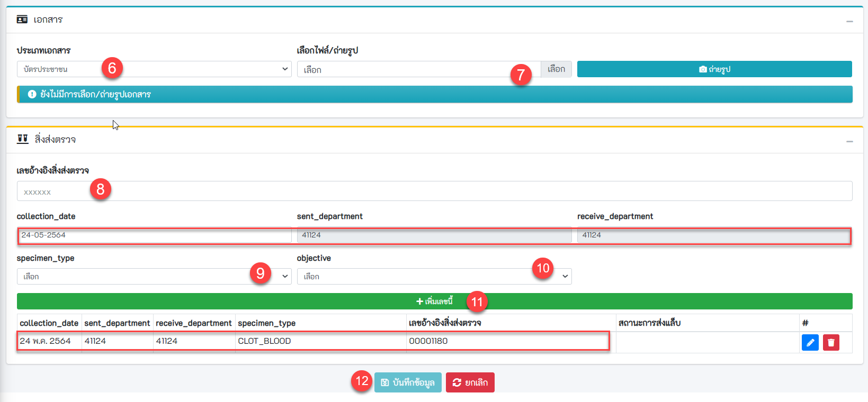Expand the objective dropdown
The width and height of the screenshot is (868, 402).
(x=424, y=277)
